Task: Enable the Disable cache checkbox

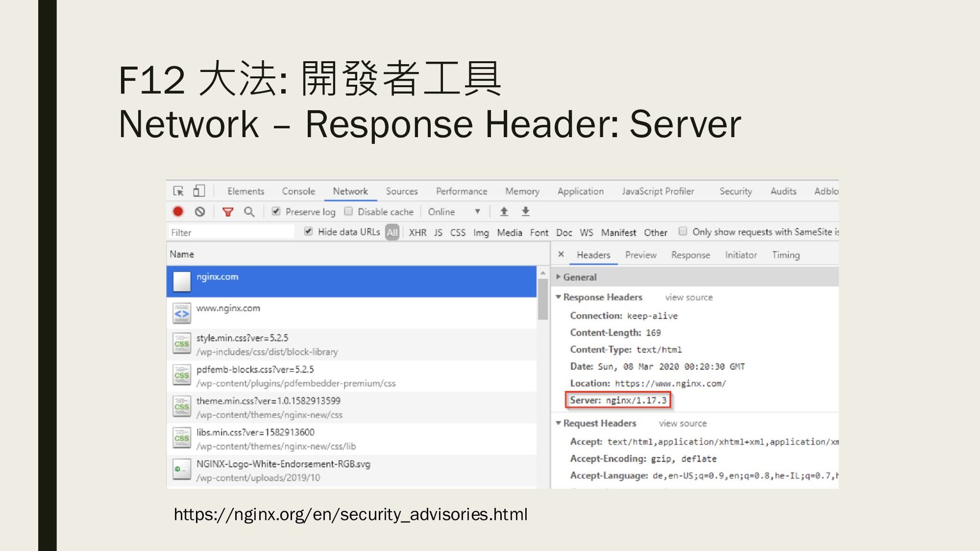Action: coord(349,211)
